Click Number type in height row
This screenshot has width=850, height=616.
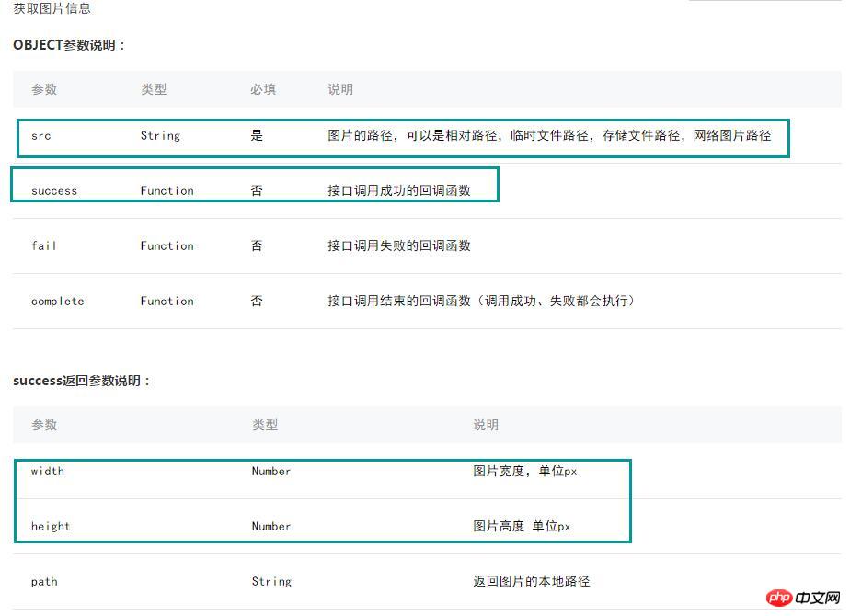(271, 527)
